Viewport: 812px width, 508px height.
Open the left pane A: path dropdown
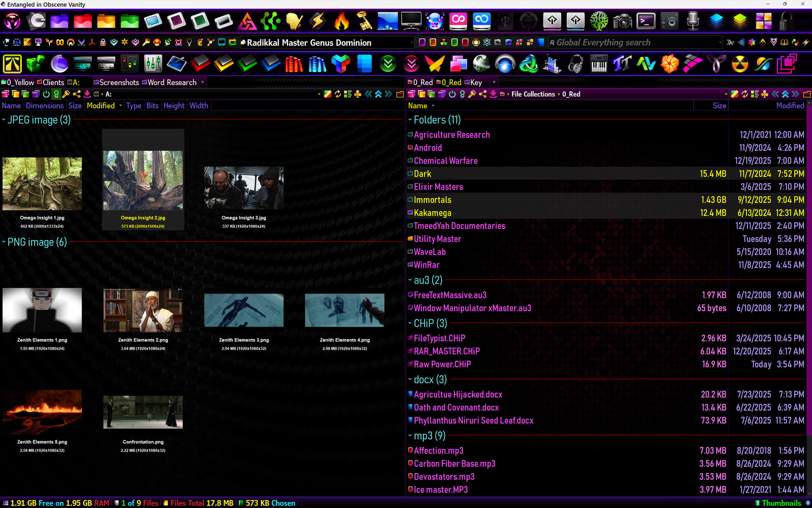pyautogui.click(x=319, y=94)
